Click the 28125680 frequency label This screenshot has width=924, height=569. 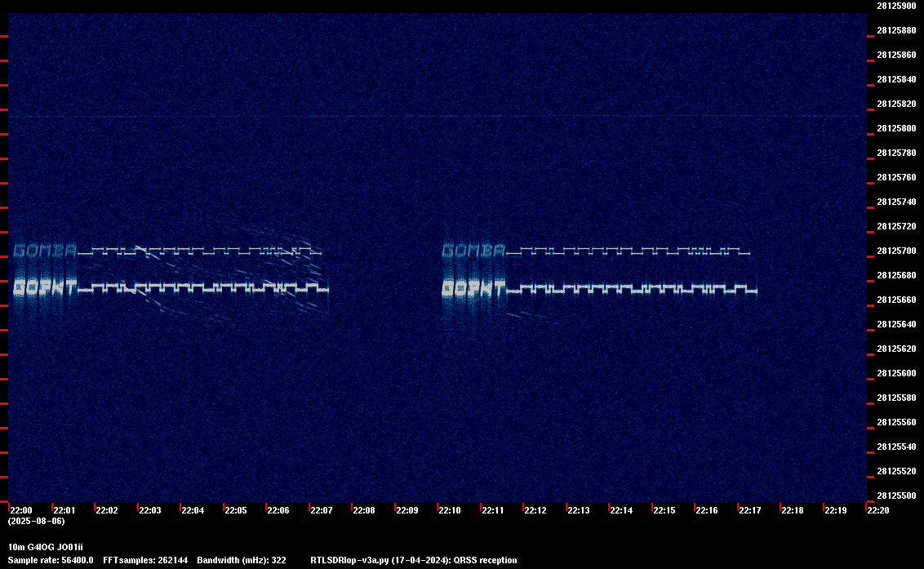pos(897,275)
